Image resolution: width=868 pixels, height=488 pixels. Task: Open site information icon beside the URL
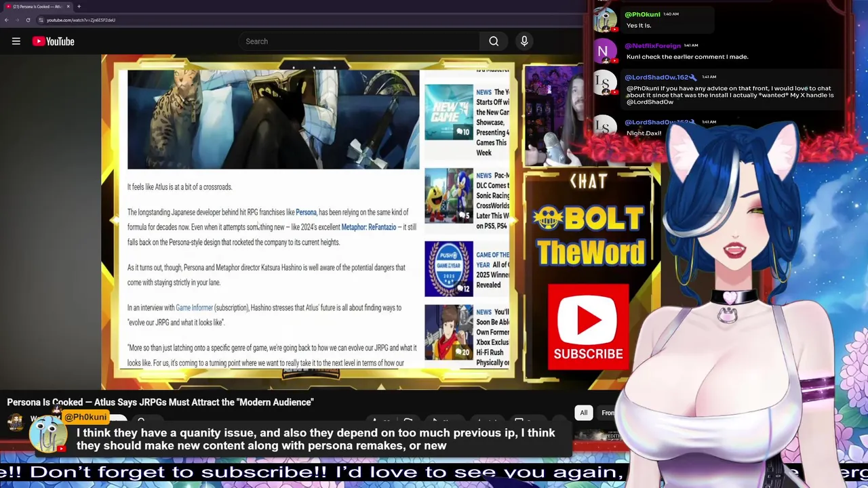point(41,20)
